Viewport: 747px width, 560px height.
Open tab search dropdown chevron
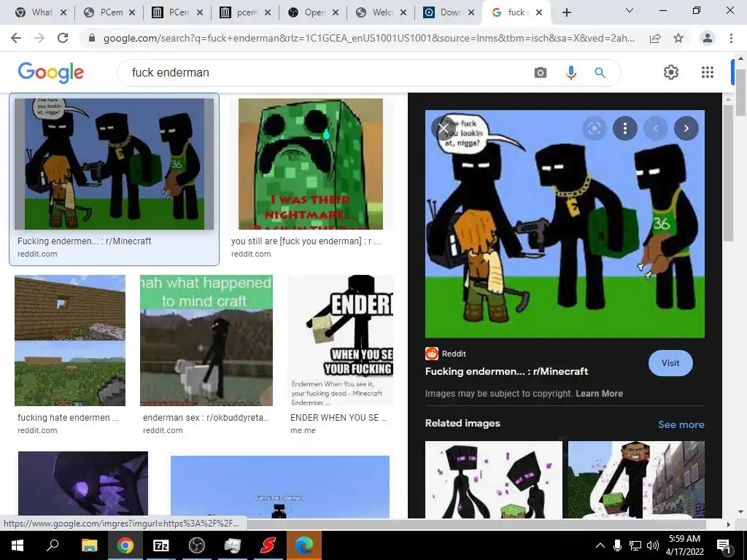point(630,10)
